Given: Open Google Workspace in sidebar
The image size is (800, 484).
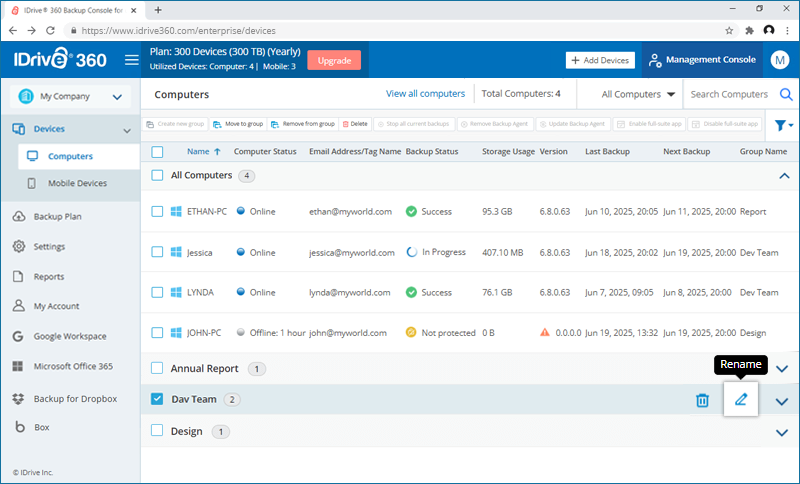Looking at the screenshot, I should click(70, 337).
